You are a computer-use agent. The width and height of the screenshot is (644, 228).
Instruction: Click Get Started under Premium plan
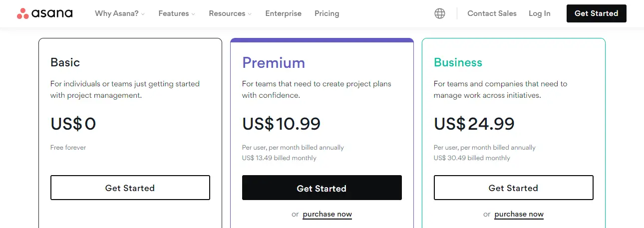coord(322,188)
